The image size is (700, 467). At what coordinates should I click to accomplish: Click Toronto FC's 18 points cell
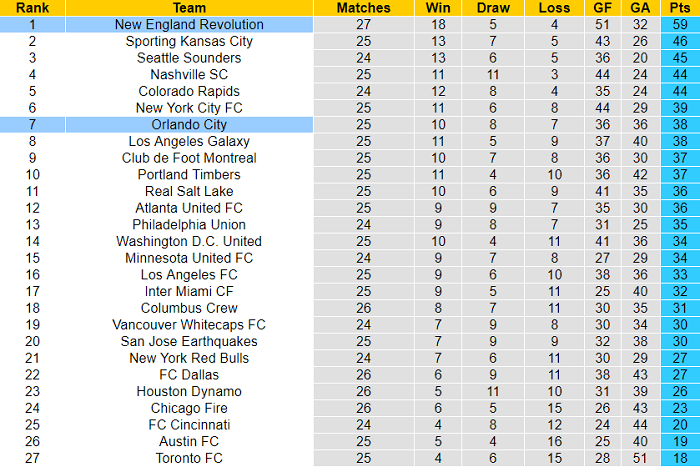pyautogui.click(x=679, y=458)
